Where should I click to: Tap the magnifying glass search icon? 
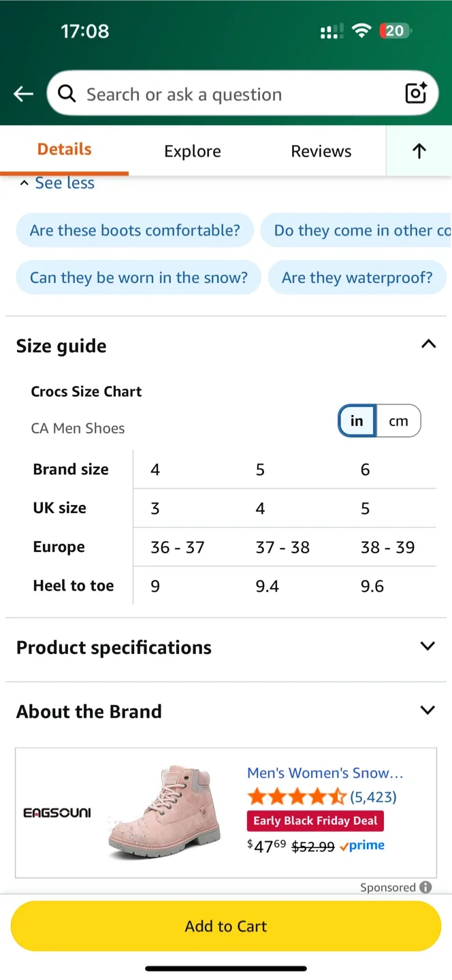(x=66, y=94)
